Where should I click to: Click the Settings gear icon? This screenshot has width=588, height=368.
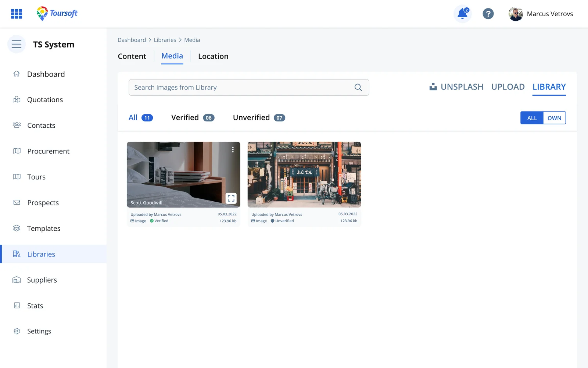(17, 331)
